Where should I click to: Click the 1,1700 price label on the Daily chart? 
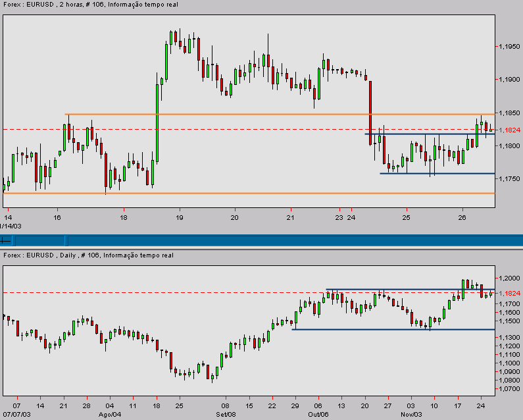509,304
